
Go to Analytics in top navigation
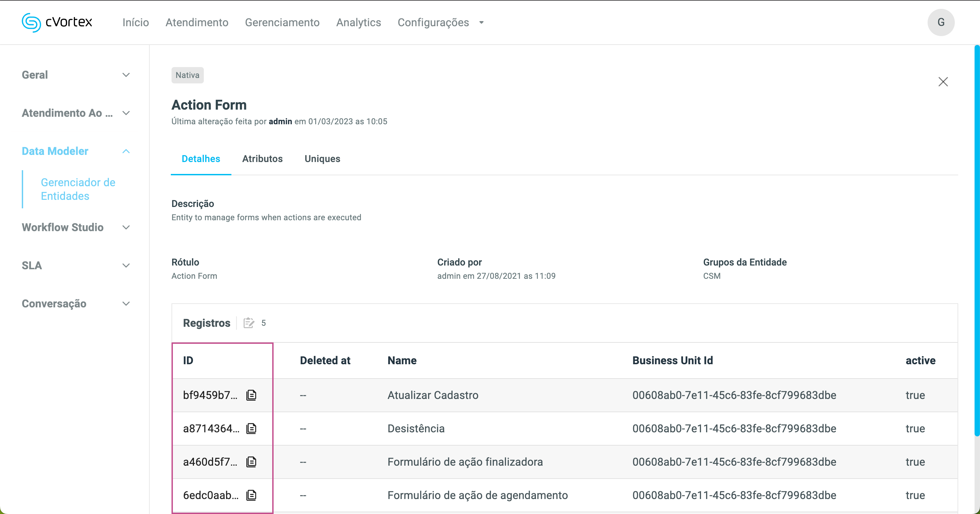(358, 22)
